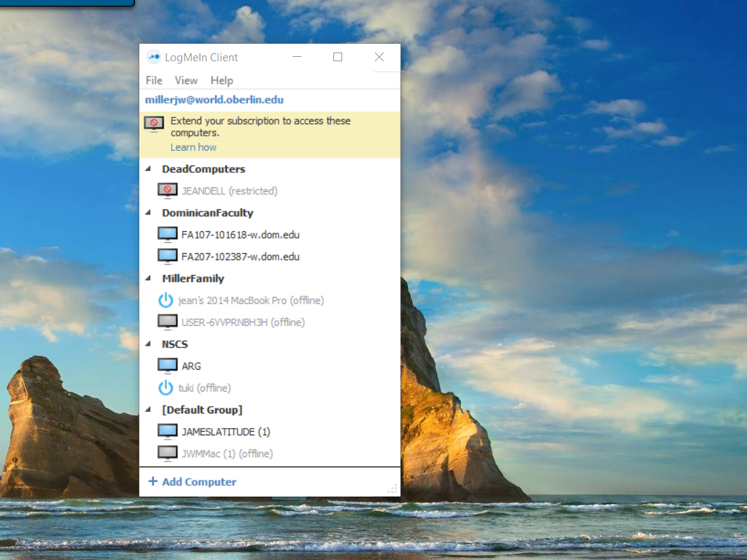Open the File menu

coord(154,80)
